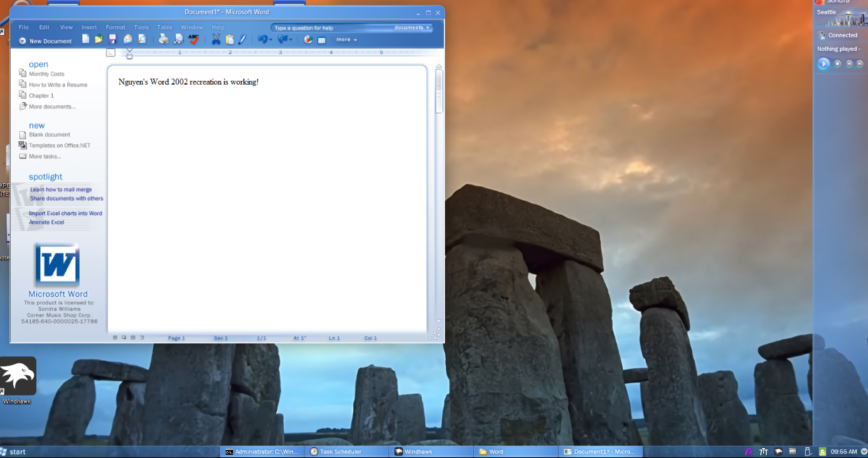
Task: Click the Cut scissors icon
Action: pos(216,40)
